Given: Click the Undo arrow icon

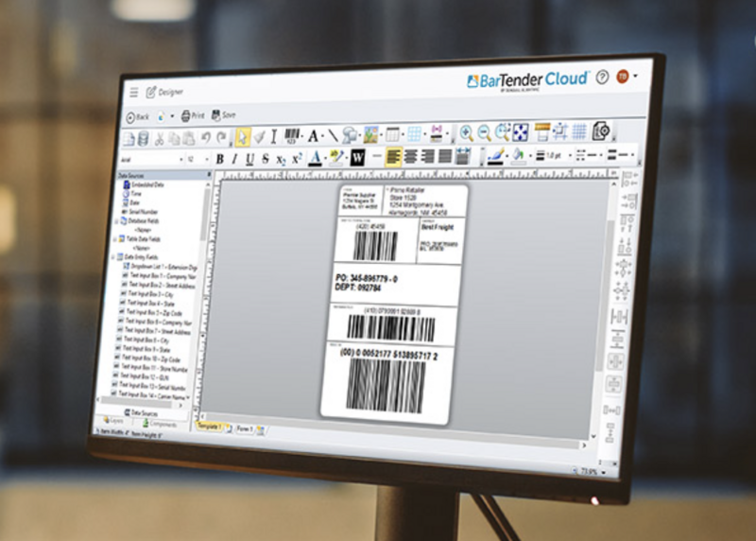Looking at the screenshot, I should 205,137.
